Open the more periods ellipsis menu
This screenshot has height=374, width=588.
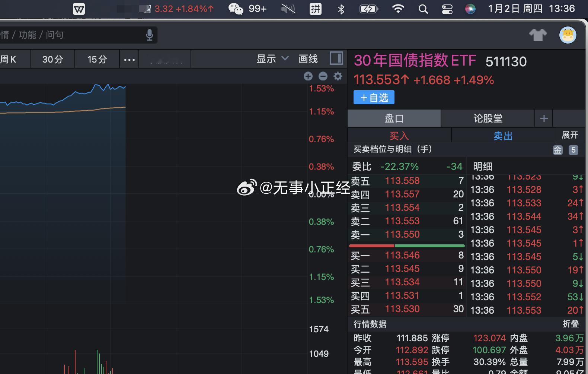(129, 59)
